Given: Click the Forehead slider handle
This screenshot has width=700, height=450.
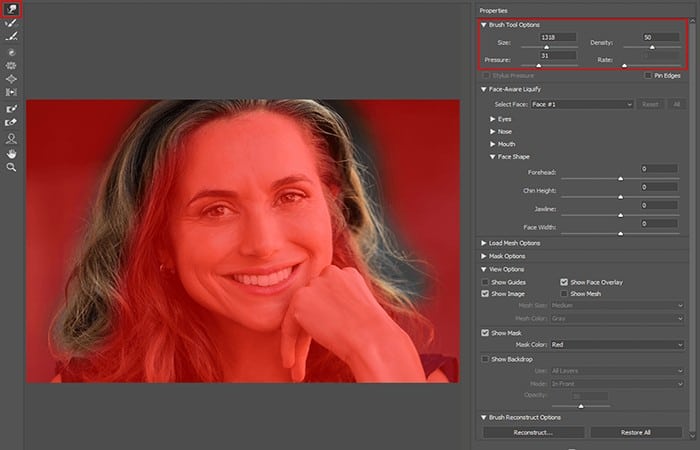Looking at the screenshot, I should click(620, 179).
